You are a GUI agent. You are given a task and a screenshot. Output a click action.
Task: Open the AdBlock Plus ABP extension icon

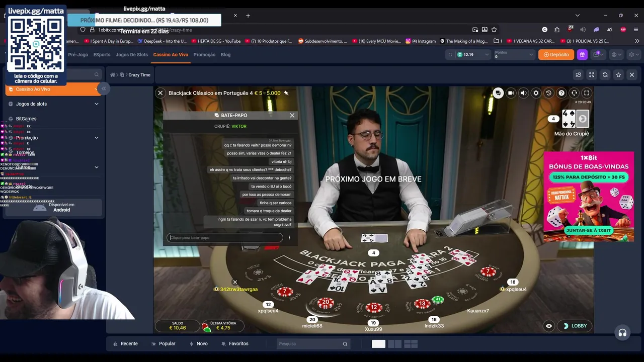[623, 30]
